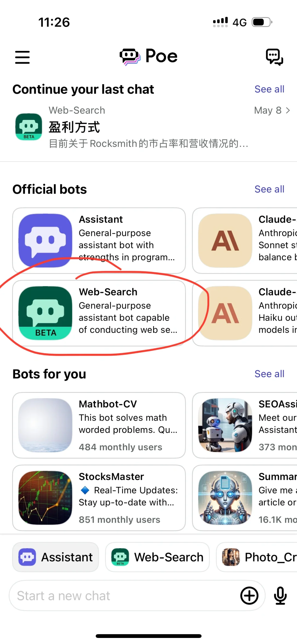The image size is (297, 644).
Task: See all Bots for you
Action: click(x=269, y=374)
